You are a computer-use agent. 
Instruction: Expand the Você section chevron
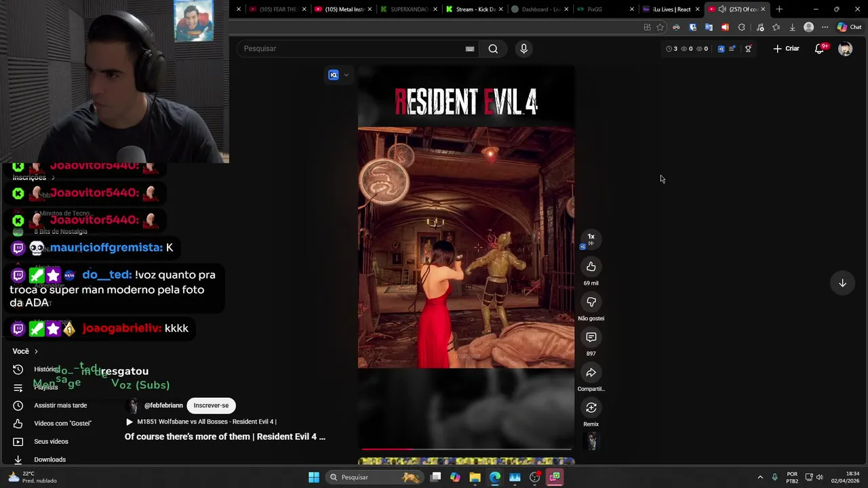(x=36, y=352)
